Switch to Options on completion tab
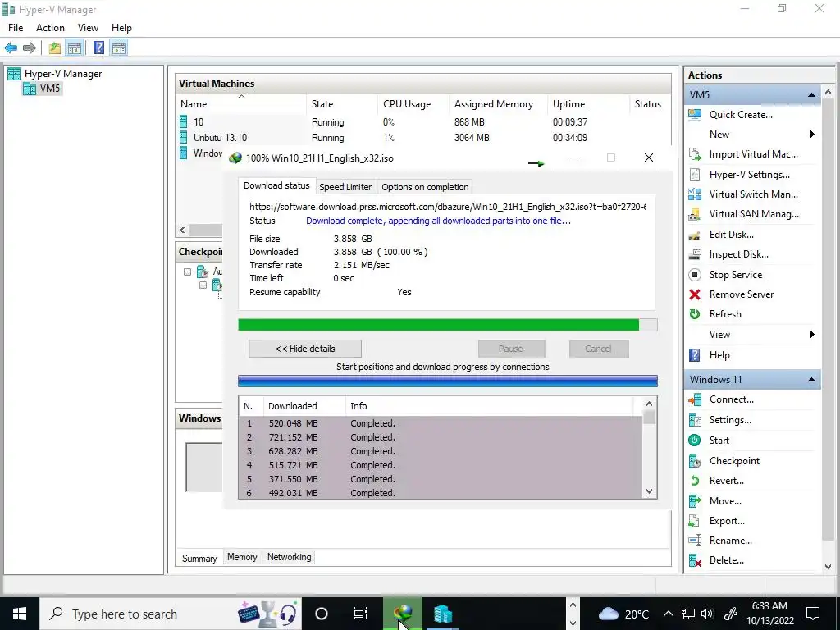 tap(426, 187)
